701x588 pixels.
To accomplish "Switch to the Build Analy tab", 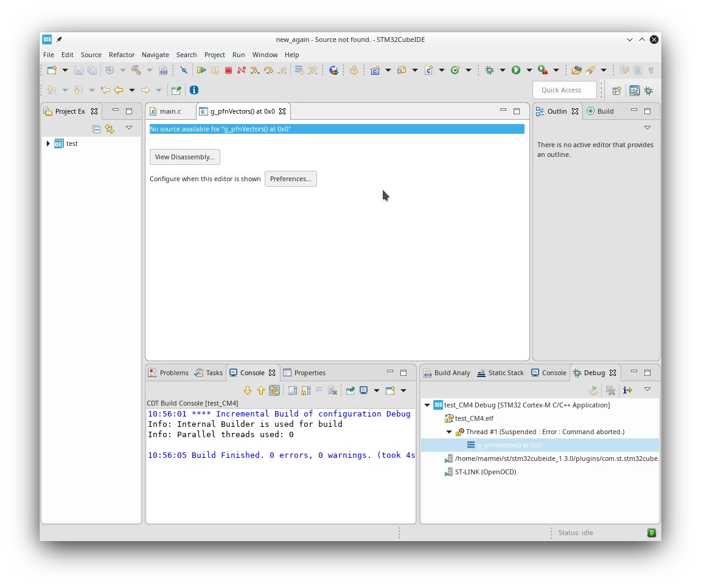I will pos(447,373).
